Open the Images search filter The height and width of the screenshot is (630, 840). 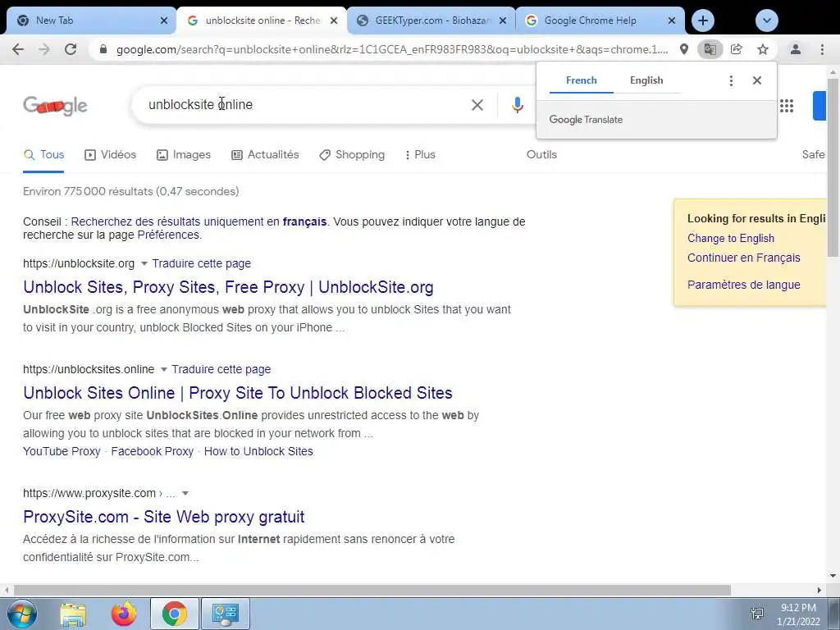[184, 155]
